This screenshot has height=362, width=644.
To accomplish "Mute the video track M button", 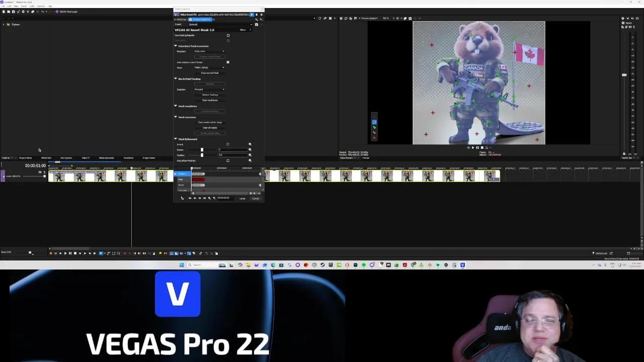I will 40,172.
